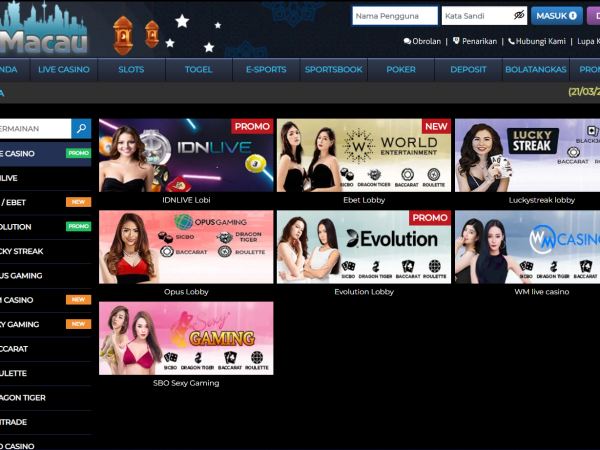This screenshot has height=450, width=600.
Task: Click the Luckystreak lobby caption
Action: click(x=541, y=200)
